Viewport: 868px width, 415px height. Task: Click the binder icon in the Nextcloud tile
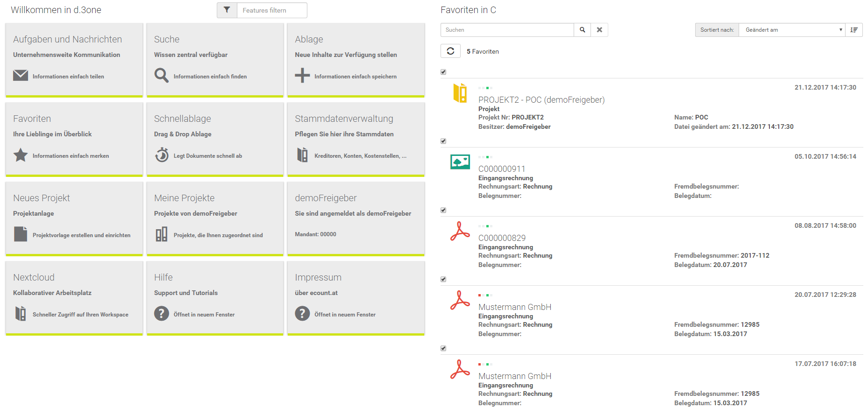click(21, 313)
